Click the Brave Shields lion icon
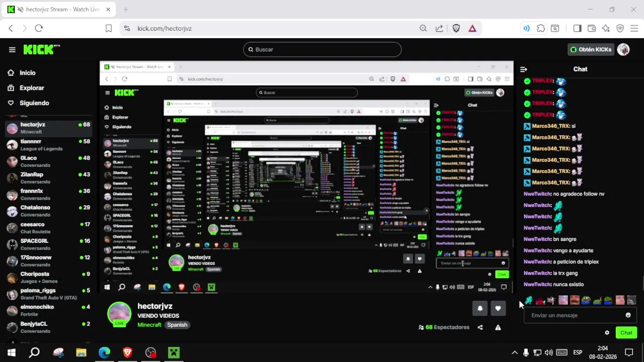Viewport: 644px width, 362px height. pos(456,29)
